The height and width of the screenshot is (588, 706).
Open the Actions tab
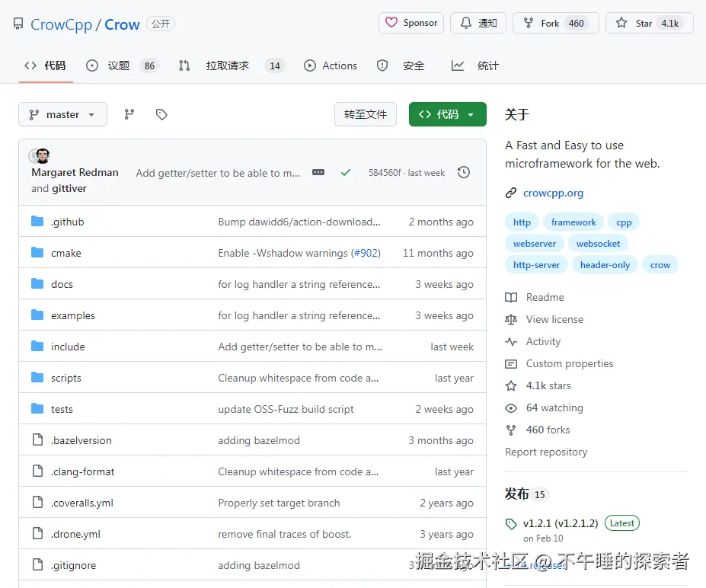coord(331,66)
